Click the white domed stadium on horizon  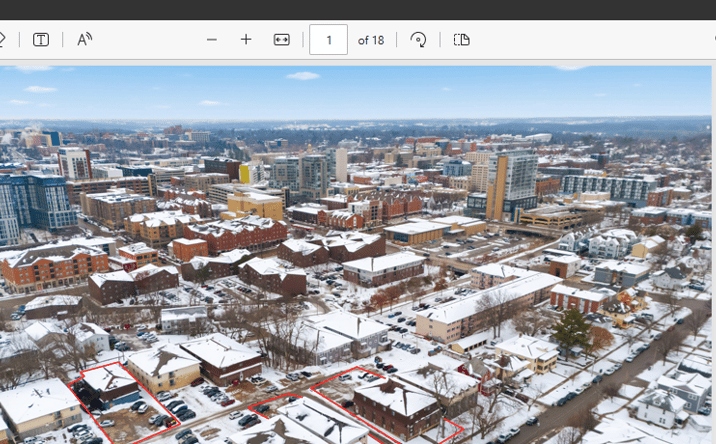[538, 137]
